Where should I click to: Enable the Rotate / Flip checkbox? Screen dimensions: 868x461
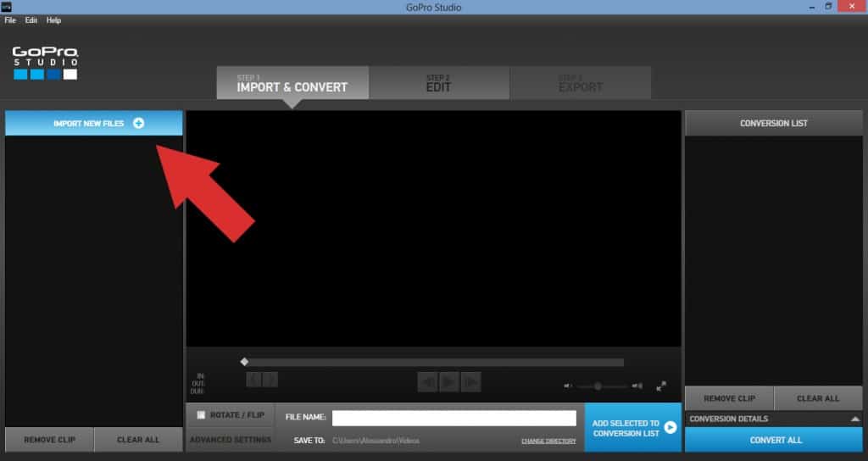pyautogui.click(x=201, y=415)
